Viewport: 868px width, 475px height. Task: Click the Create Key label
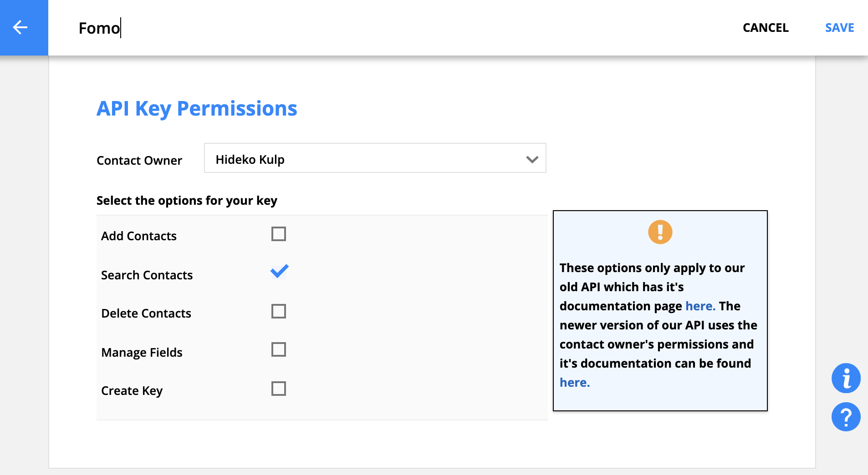click(132, 391)
